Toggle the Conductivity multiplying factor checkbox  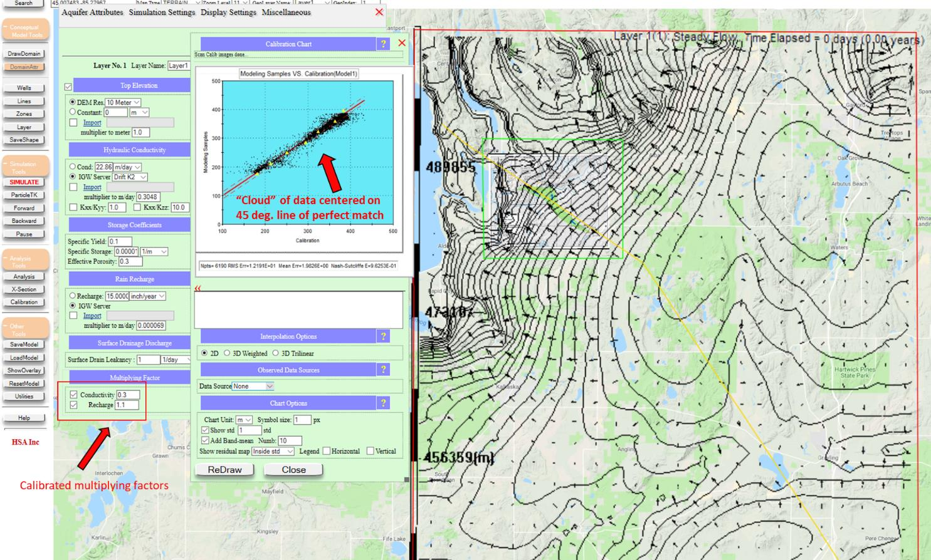coord(74,395)
